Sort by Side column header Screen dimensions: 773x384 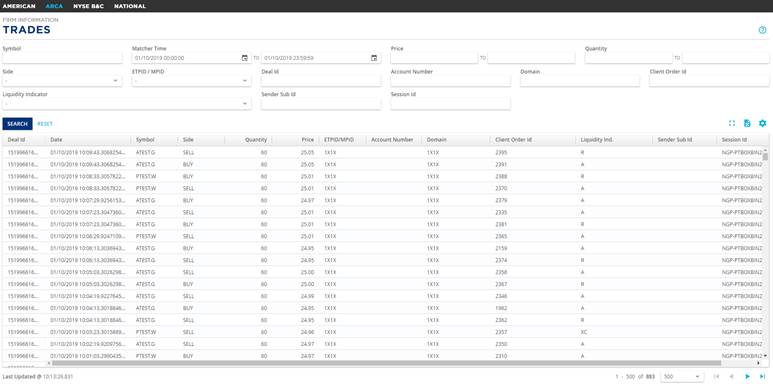pyautogui.click(x=188, y=140)
